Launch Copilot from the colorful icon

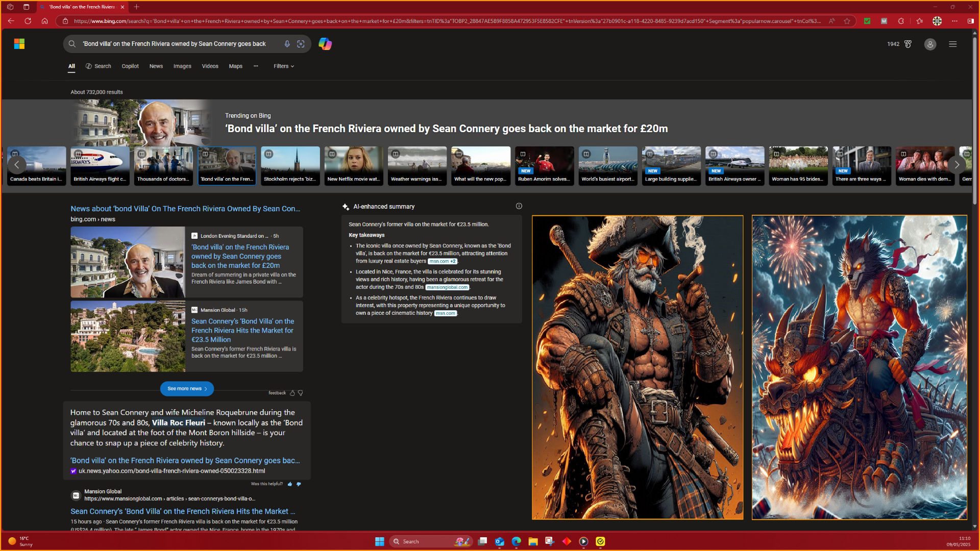325,44
